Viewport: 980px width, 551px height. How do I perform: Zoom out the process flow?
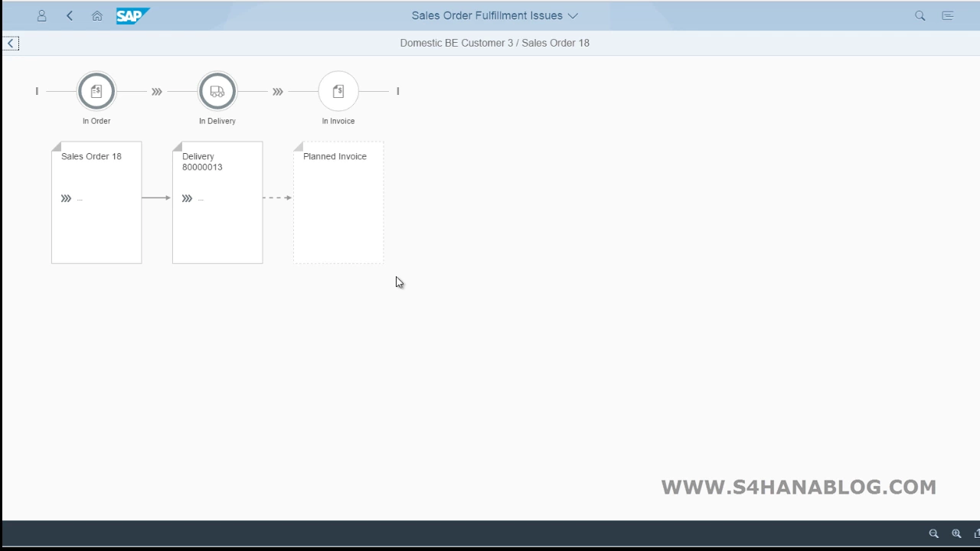tap(934, 533)
